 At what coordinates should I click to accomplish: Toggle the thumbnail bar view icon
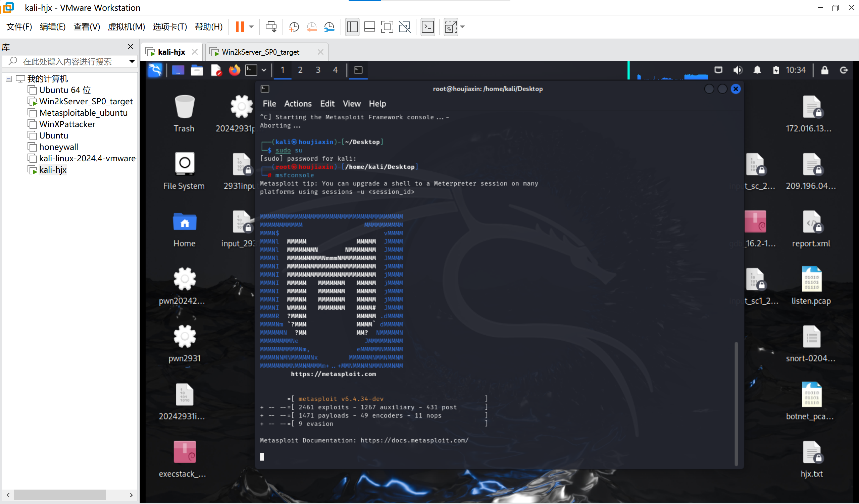coord(369,26)
